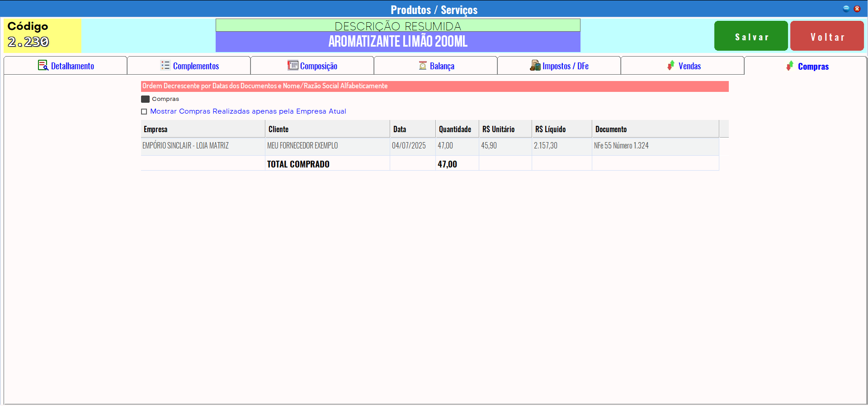Click the R$ Unitário column header
868x406 pixels.
pyautogui.click(x=505, y=129)
